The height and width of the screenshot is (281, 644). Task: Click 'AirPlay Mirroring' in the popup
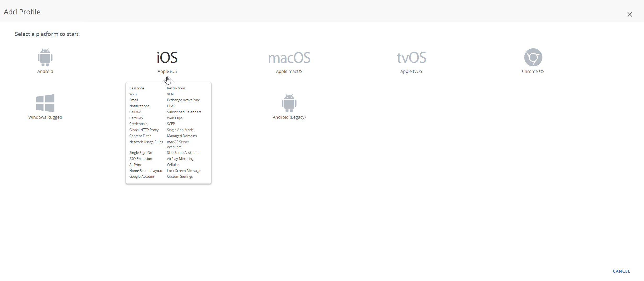point(180,159)
